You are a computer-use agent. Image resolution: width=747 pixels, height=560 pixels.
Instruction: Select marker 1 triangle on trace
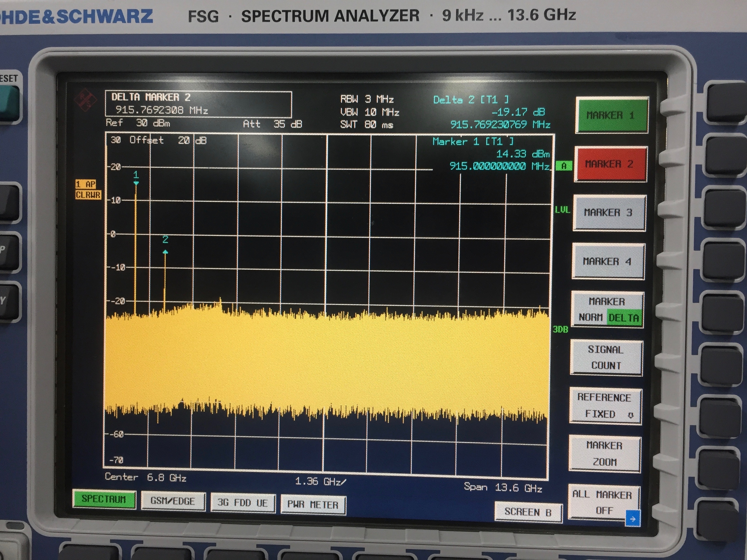tap(136, 183)
